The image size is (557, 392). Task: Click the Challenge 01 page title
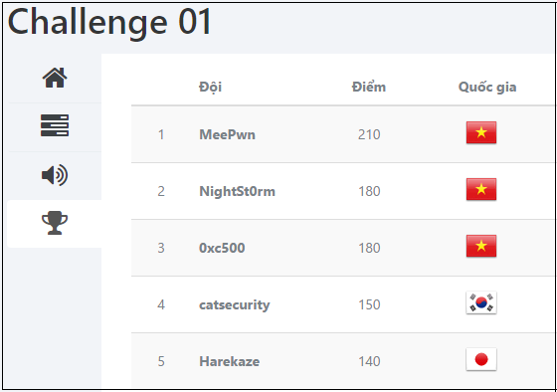[109, 23]
